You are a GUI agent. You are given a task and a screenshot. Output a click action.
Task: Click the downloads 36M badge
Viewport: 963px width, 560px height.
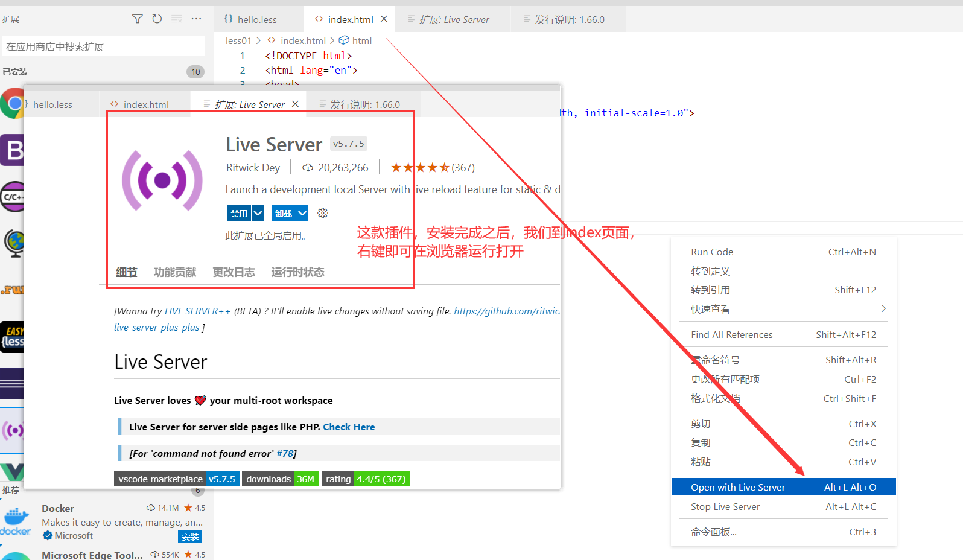click(x=280, y=479)
